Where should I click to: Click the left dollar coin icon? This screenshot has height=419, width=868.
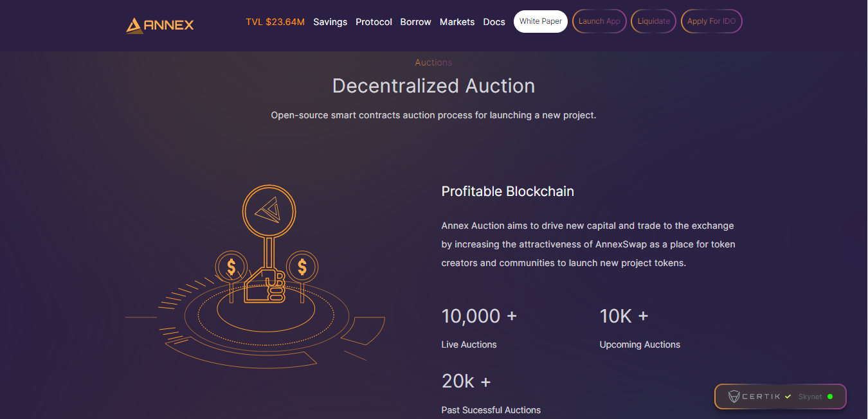231,266
